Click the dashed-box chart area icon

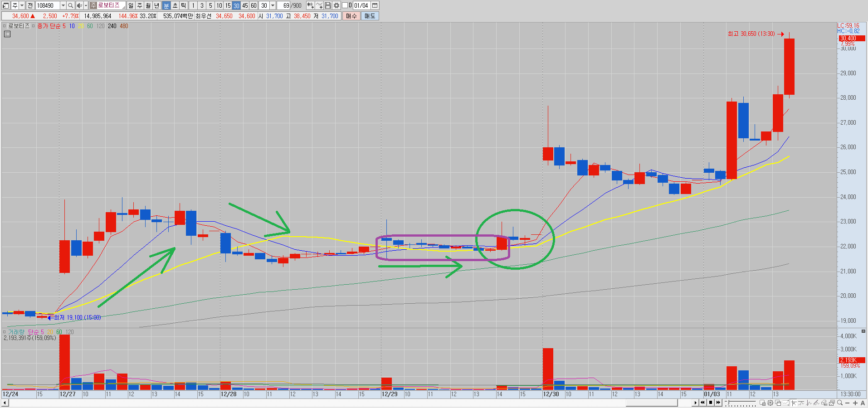785,403
